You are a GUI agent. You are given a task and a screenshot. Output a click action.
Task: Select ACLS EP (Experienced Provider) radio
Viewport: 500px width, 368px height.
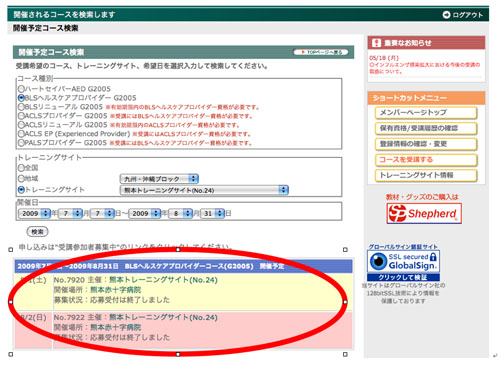coord(21,134)
